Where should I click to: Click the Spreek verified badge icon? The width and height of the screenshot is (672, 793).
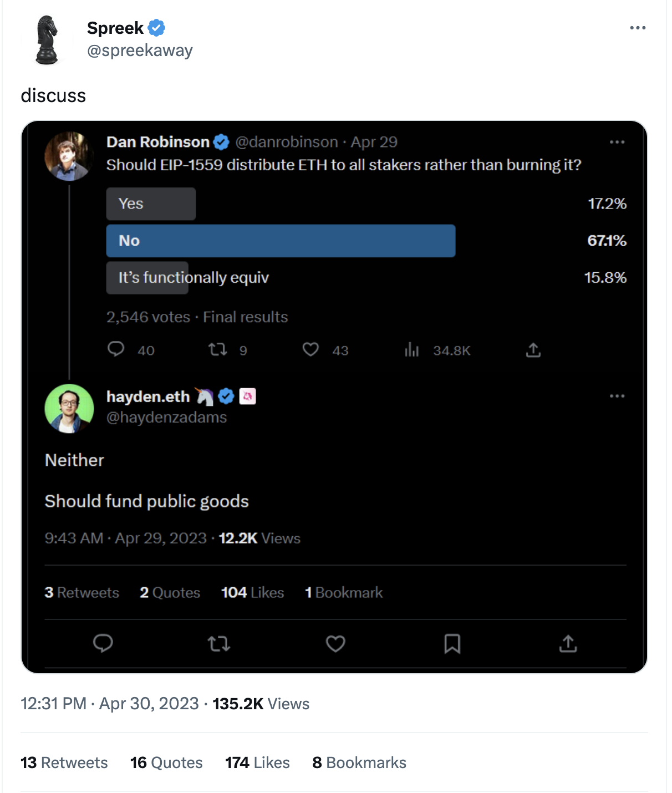pyautogui.click(x=157, y=28)
